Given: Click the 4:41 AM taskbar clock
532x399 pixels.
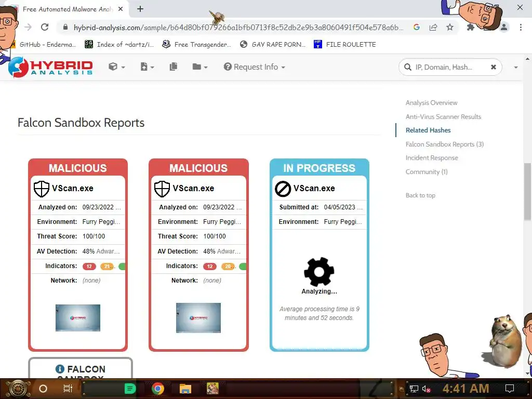Looking at the screenshot, I should tap(465, 389).
